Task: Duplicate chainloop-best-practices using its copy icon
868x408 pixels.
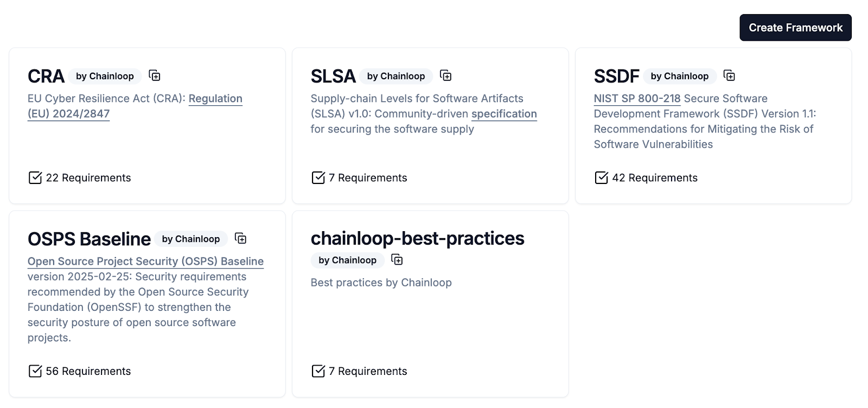Action: [397, 260]
